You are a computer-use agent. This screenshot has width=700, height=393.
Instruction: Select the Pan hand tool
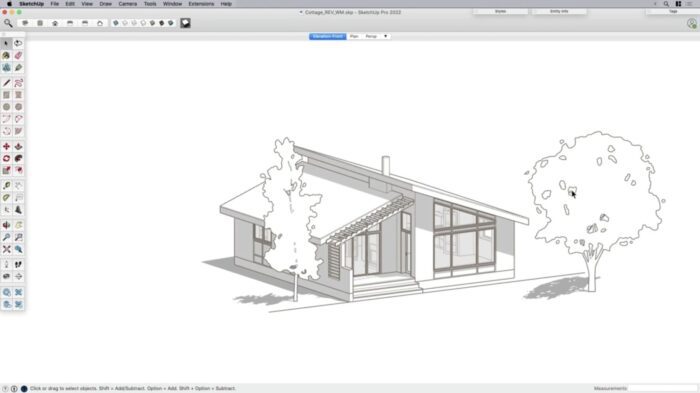18,225
